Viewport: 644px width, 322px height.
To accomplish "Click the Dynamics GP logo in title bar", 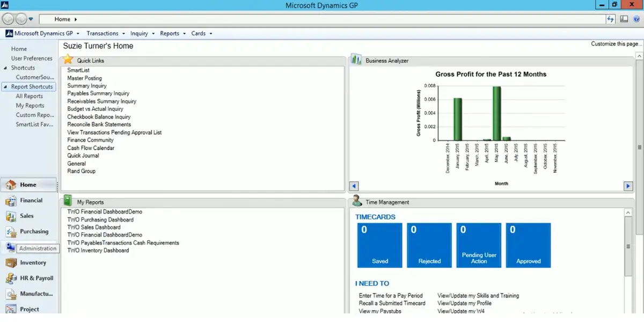I will point(5,5).
